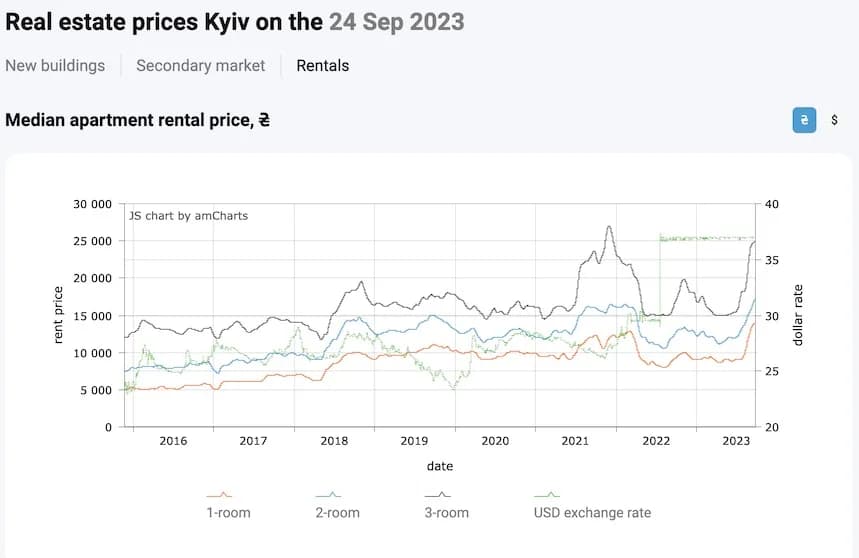Click the USD exchange rate legend text
Screen dimensions: 859x558
coord(592,513)
